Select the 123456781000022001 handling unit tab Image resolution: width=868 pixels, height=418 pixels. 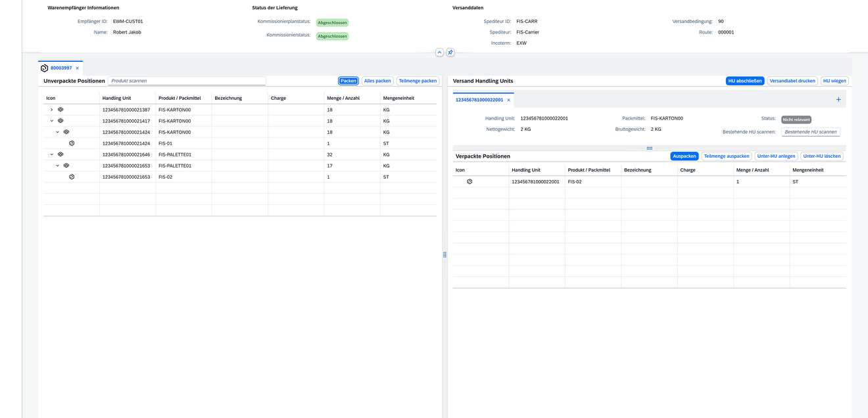(479, 100)
